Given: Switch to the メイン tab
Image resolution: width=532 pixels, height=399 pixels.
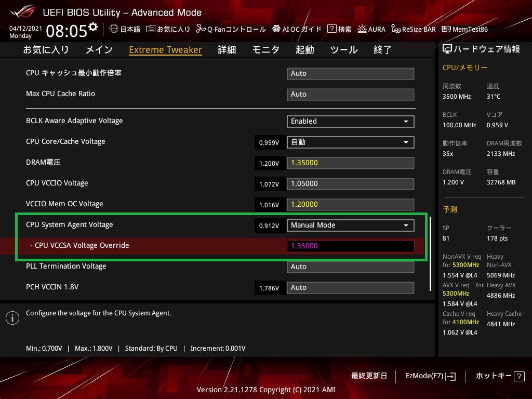Looking at the screenshot, I should (x=99, y=50).
